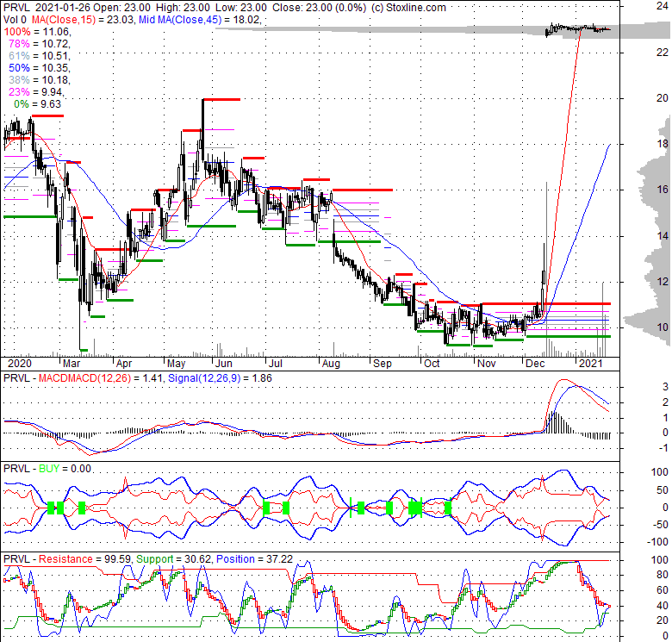Screen dimensions: 672x642
Task: Click the Sep label on time axis
Action: (x=383, y=364)
